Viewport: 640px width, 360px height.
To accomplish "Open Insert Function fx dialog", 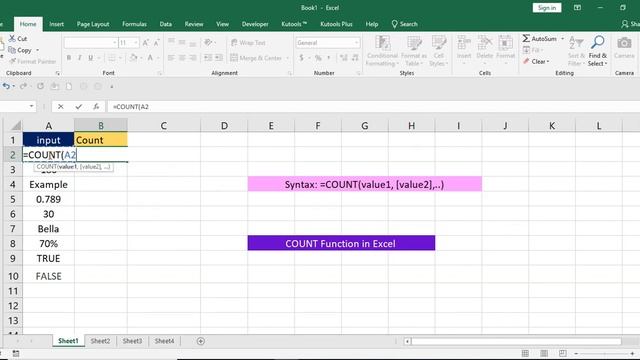I will click(x=96, y=107).
